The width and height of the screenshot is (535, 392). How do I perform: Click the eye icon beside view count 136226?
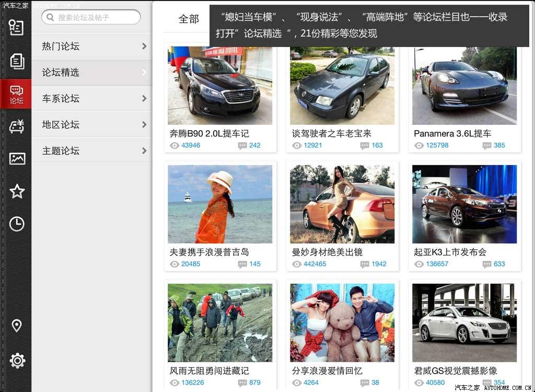point(175,383)
